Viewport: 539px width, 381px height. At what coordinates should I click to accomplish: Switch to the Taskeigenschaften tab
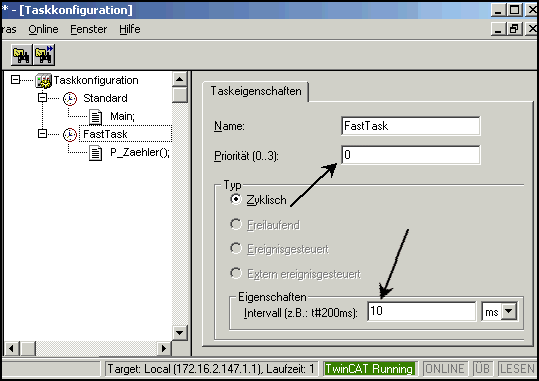click(x=256, y=91)
